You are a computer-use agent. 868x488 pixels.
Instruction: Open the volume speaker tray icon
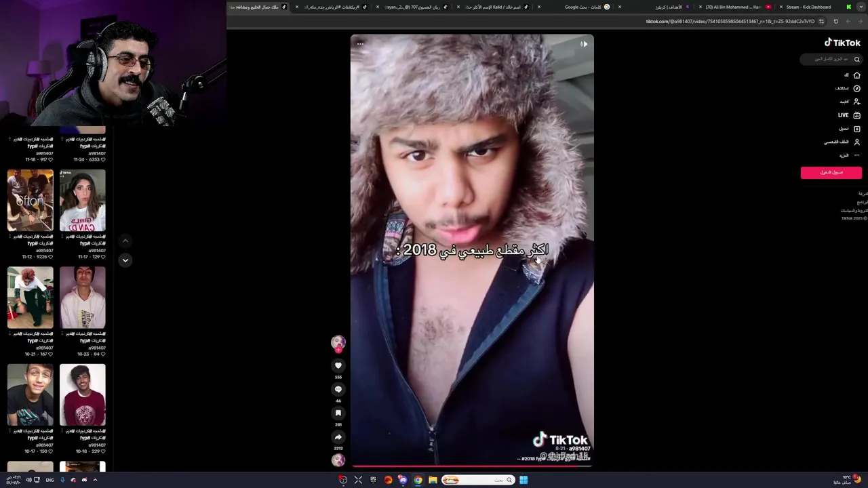[28, 480]
